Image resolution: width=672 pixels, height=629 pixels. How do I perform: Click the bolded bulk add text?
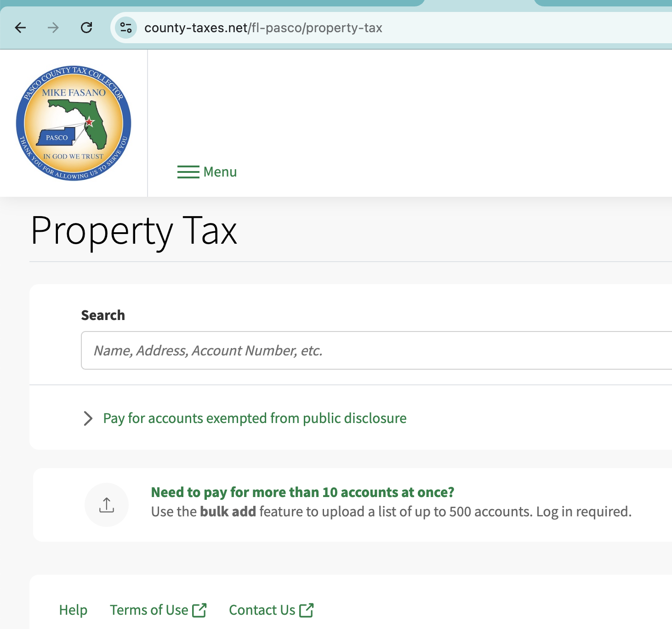click(x=228, y=511)
